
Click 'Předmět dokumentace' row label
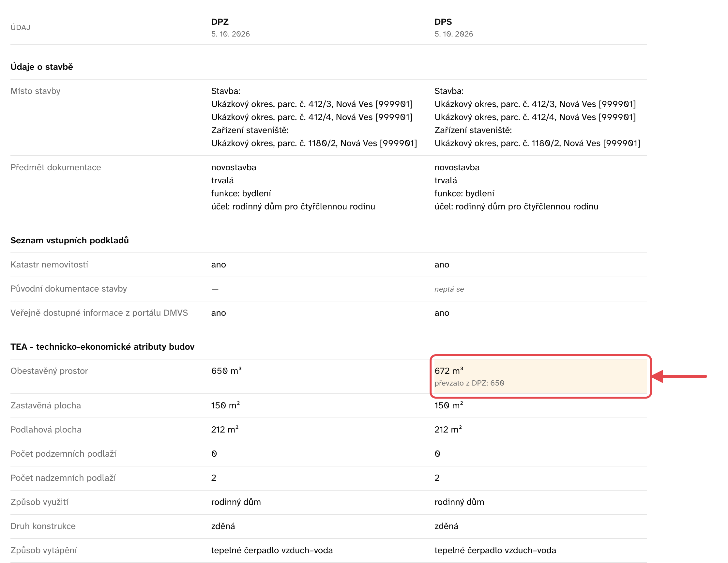(56, 167)
